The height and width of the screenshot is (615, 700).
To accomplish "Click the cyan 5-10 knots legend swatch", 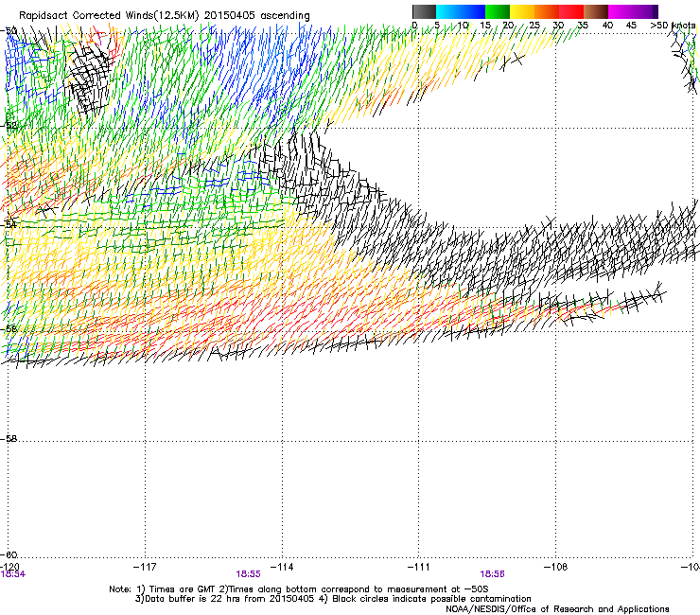I will click(448, 11).
